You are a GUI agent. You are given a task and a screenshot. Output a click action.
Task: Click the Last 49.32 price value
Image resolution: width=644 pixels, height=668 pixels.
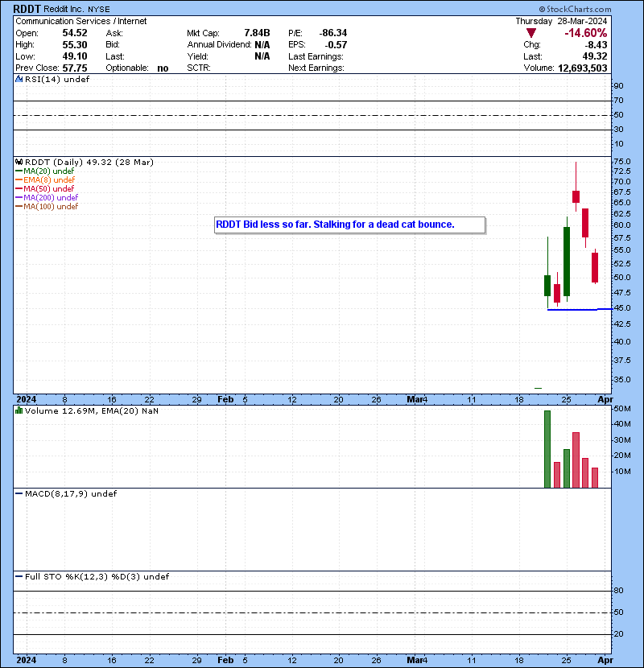(x=595, y=56)
